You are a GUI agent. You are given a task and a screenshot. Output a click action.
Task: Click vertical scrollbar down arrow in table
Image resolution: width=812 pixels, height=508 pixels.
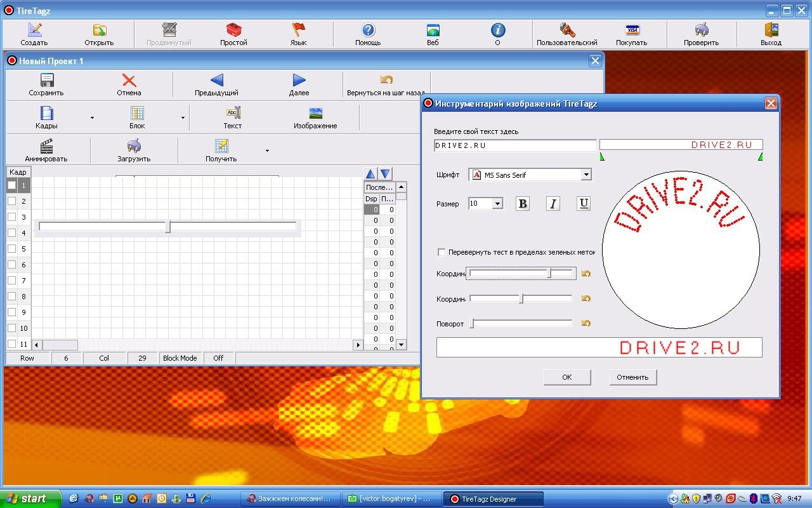(401, 345)
